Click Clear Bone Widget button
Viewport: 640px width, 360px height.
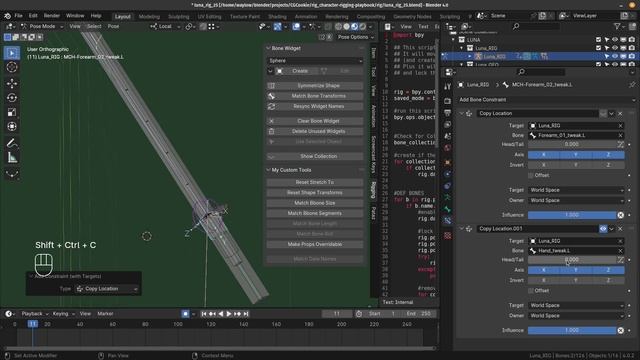315,121
